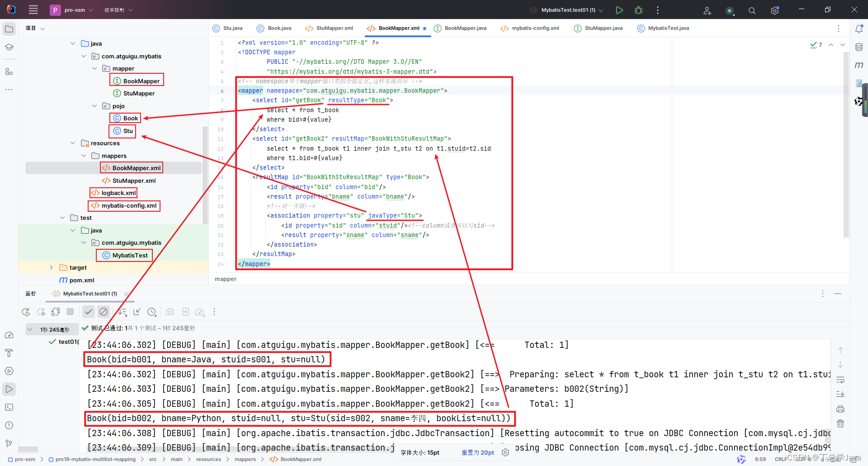Click the 重置为 20pt reset button
The height and width of the screenshot is (466, 868).
[x=477, y=452]
